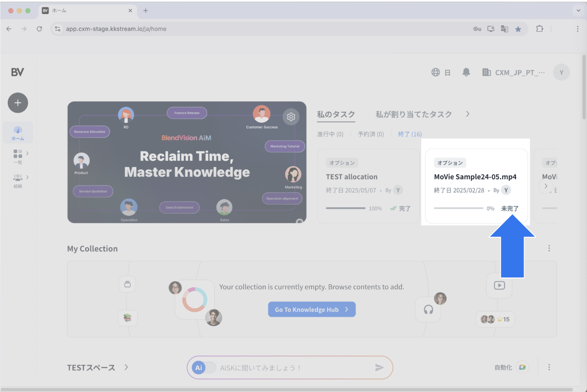
Task: Click the automation icon next to 自動化
Action: pyautogui.click(x=522, y=367)
